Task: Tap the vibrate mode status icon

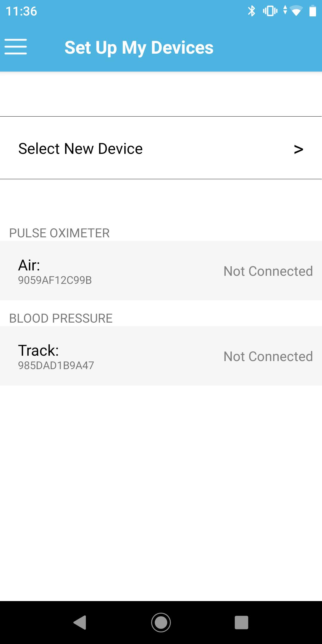Action: (x=270, y=11)
